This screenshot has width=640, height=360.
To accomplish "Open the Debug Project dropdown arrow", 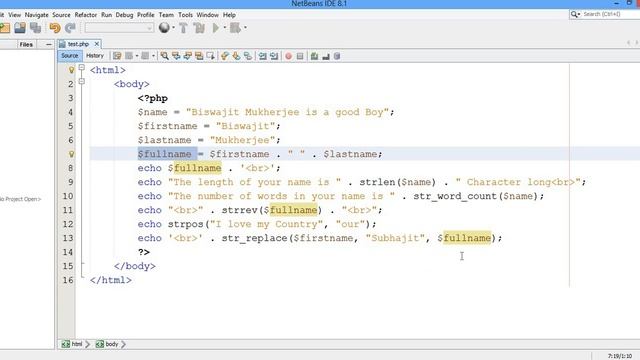I will pos(245,28).
